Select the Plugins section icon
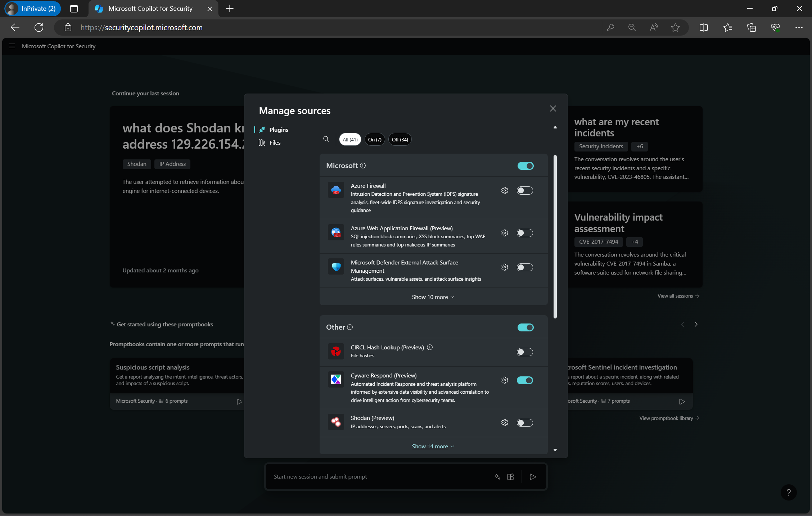812x516 pixels. (262, 130)
